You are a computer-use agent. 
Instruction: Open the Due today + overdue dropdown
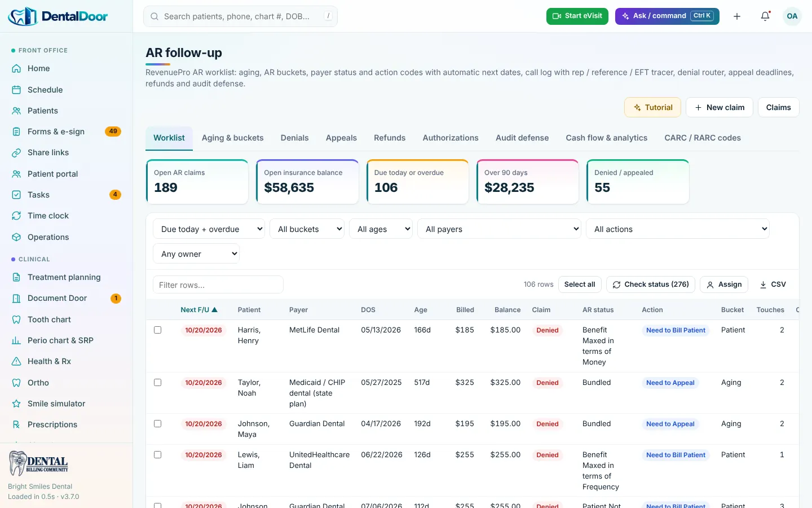click(x=209, y=229)
